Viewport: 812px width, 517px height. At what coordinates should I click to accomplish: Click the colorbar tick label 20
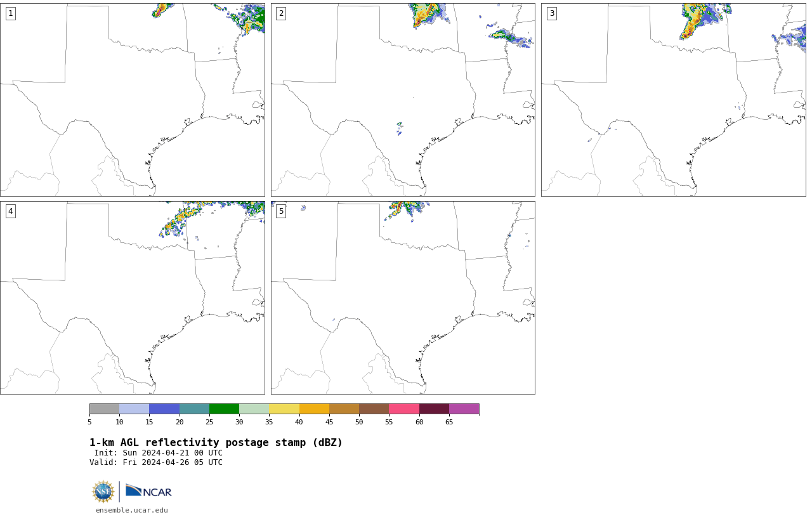tap(180, 422)
